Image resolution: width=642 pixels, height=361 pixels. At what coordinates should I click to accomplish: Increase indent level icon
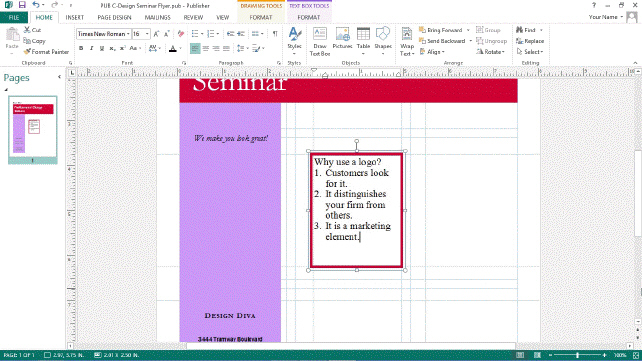coord(241,34)
